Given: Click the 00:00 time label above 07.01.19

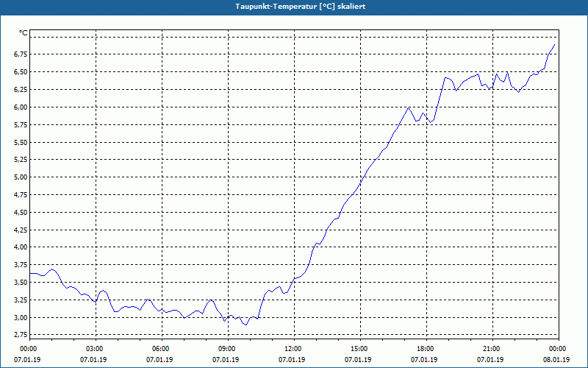Looking at the screenshot, I should point(28,349).
